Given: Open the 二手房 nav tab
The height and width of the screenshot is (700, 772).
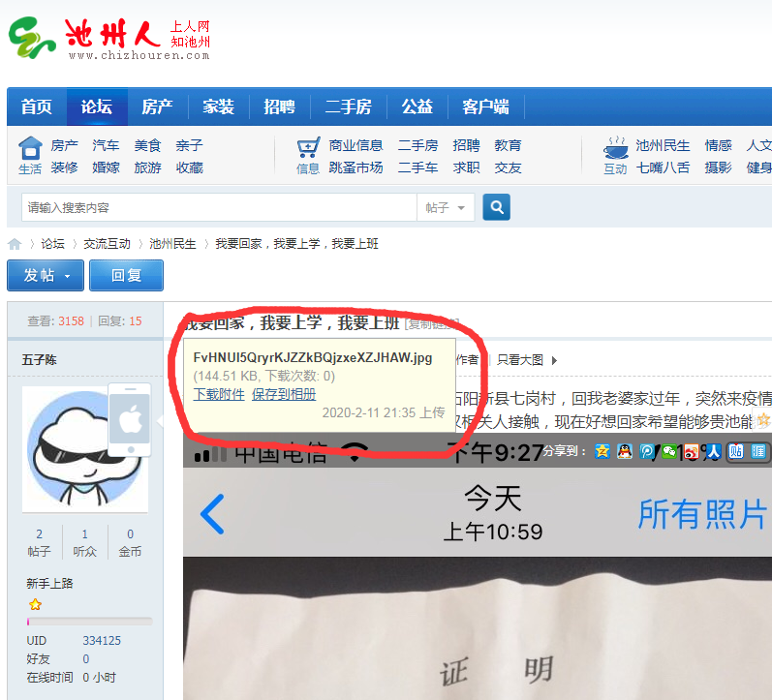Looking at the screenshot, I should pos(348,107).
